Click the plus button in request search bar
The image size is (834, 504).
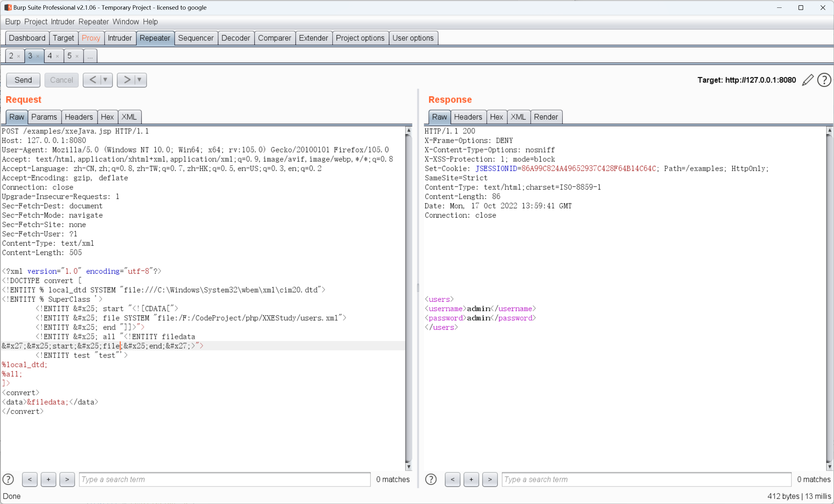(x=48, y=479)
